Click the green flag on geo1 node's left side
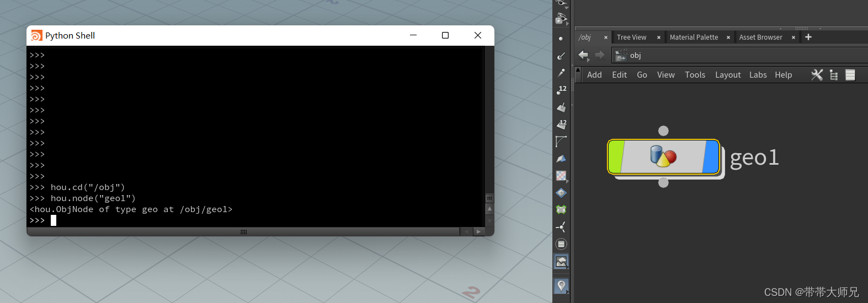This screenshot has width=868, height=303. [616, 157]
